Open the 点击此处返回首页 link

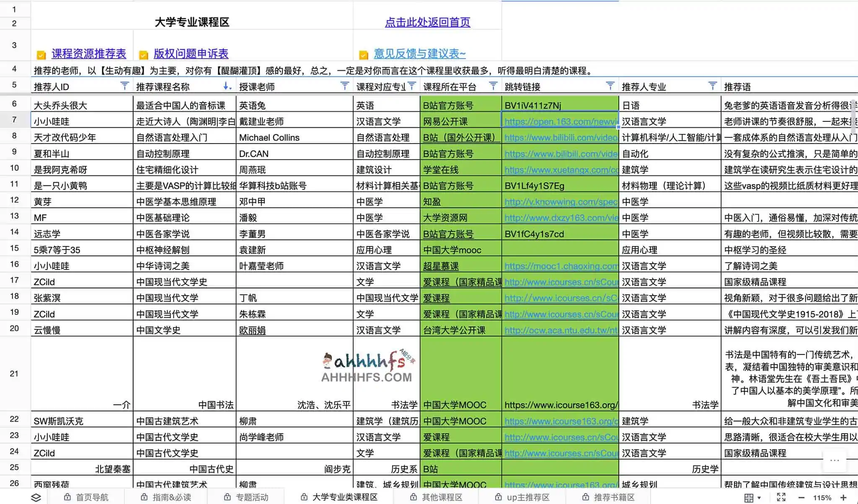coord(428,22)
